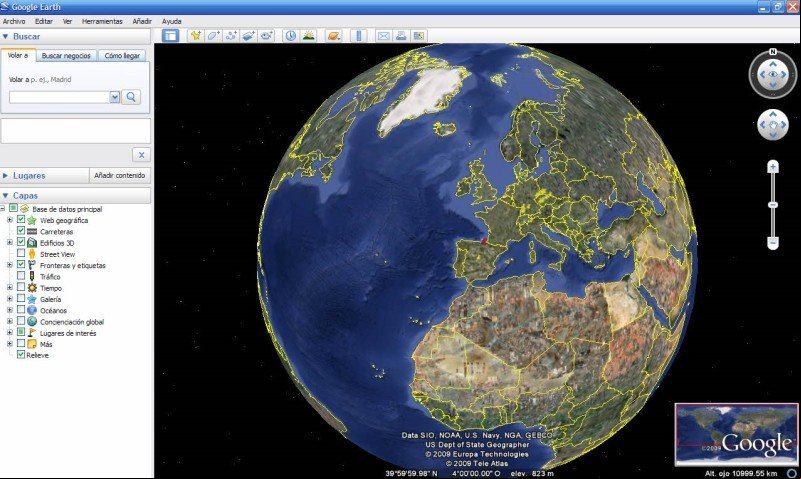Click the Web geográfica green star icon
Image resolution: width=801 pixels, height=479 pixels.
coord(32,221)
